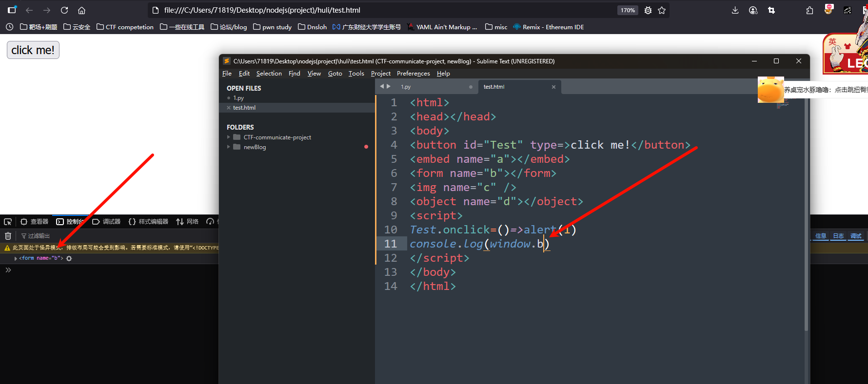Close test.html in Open Files list
This screenshot has height=384, width=868.
point(229,108)
